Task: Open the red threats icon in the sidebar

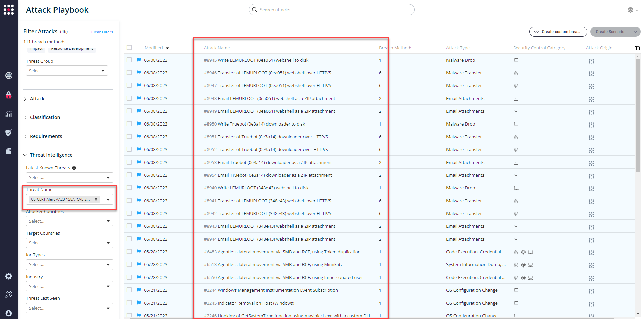Action: [x=9, y=95]
